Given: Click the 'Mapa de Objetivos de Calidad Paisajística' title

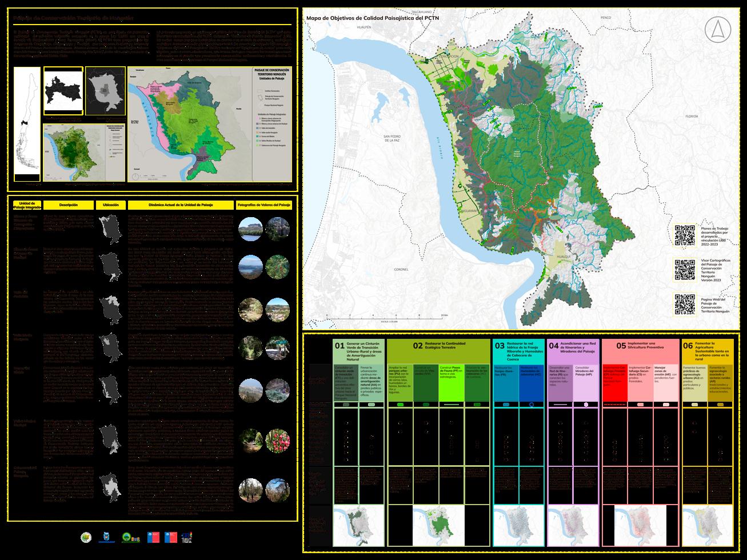Looking at the screenshot, I should tap(373, 18).
